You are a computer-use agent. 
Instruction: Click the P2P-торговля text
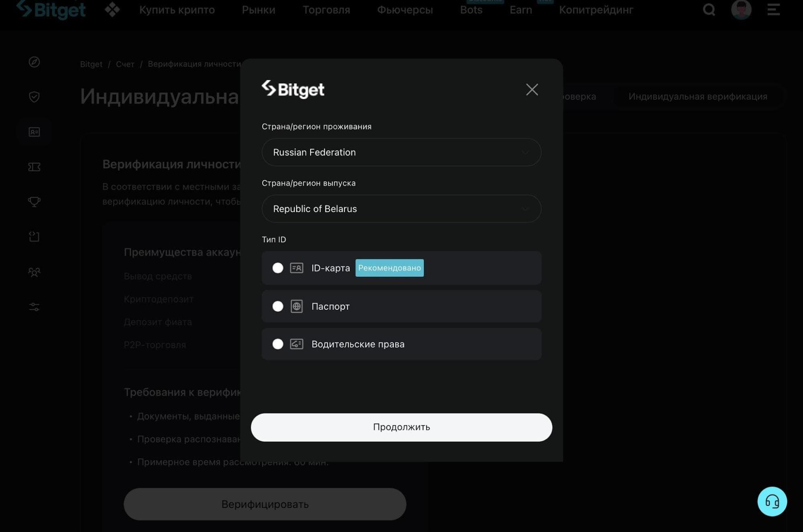pos(155,345)
